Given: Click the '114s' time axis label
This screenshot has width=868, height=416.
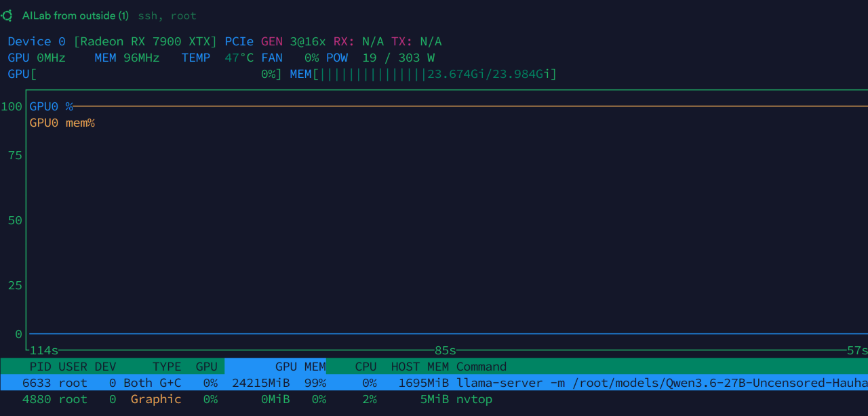Looking at the screenshot, I should click(44, 350).
